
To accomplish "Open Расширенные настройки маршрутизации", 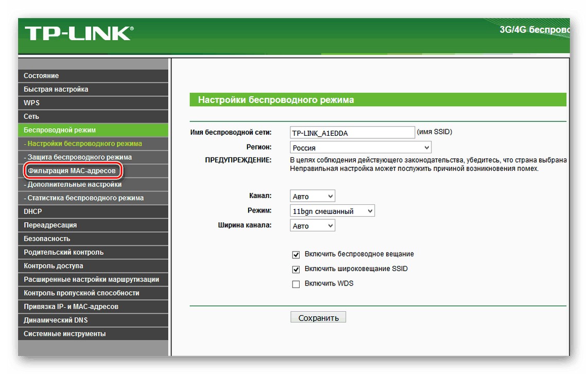I will [x=93, y=279].
